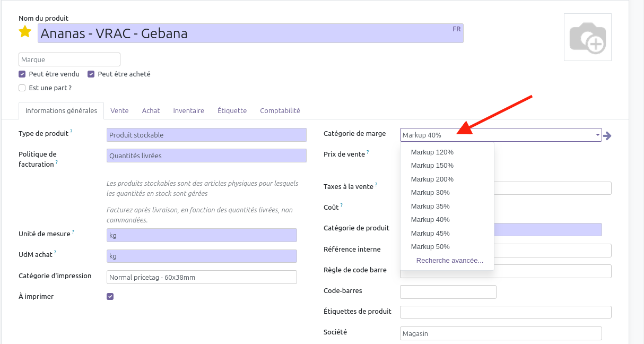Select Markup 45% from the list
Viewport: 644px width, 344px height.
click(430, 234)
